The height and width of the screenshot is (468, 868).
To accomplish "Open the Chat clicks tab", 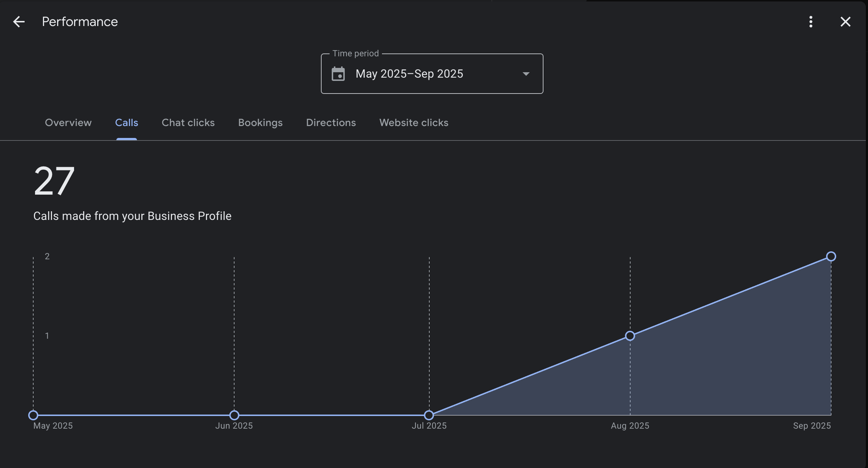I will pyautogui.click(x=188, y=123).
